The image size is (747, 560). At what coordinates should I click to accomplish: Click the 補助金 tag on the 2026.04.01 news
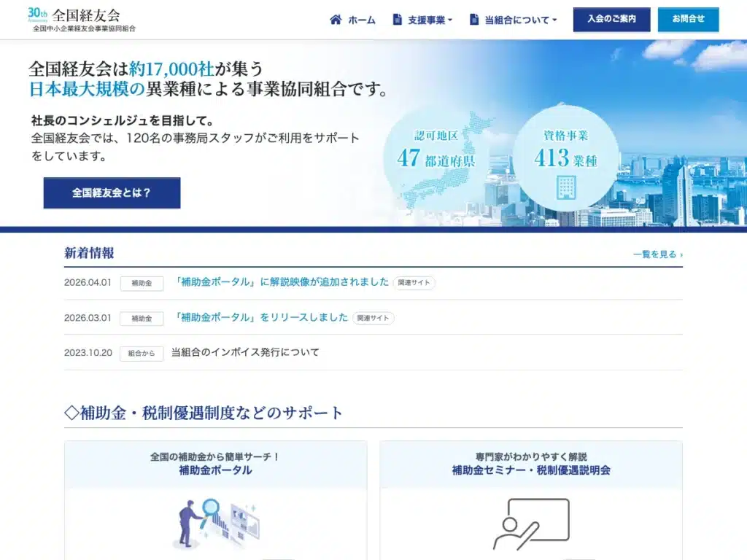click(142, 283)
